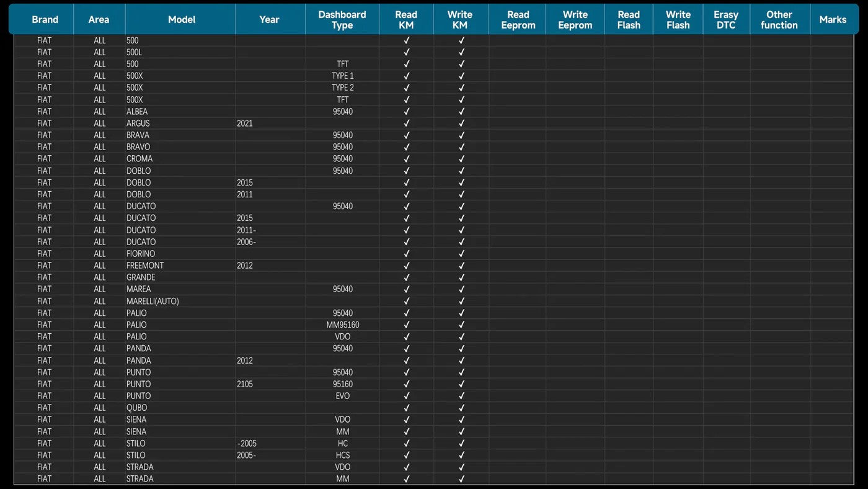Image resolution: width=868 pixels, height=489 pixels.
Task: Click the Dashboard Type column header
Action: click(x=342, y=20)
